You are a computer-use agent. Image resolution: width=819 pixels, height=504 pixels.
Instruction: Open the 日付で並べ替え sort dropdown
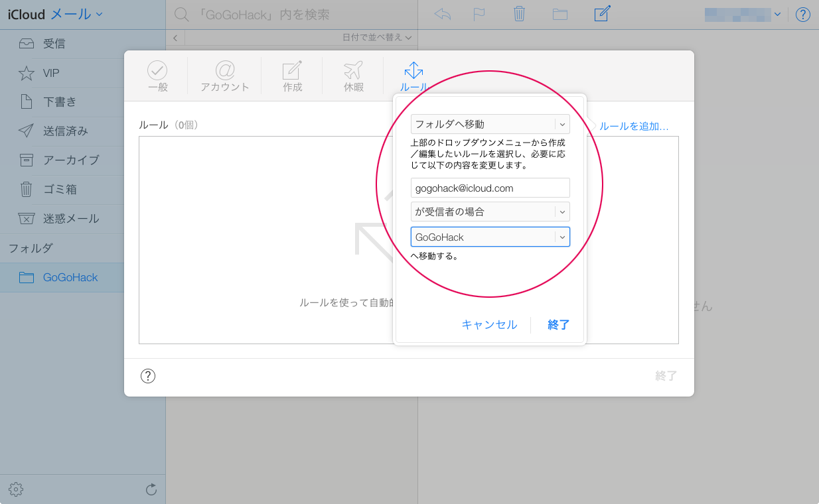(377, 37)
